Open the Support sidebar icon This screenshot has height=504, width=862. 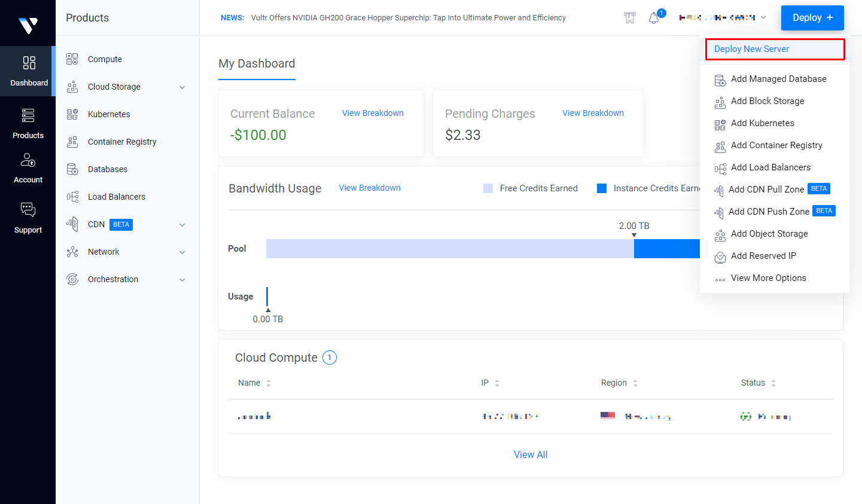click(x=28, y=210)
